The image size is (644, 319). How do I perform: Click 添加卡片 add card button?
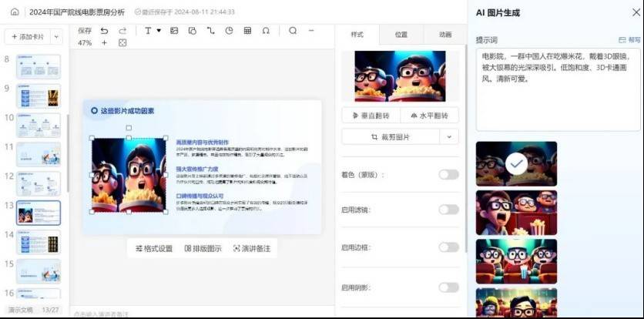[27, 37]
